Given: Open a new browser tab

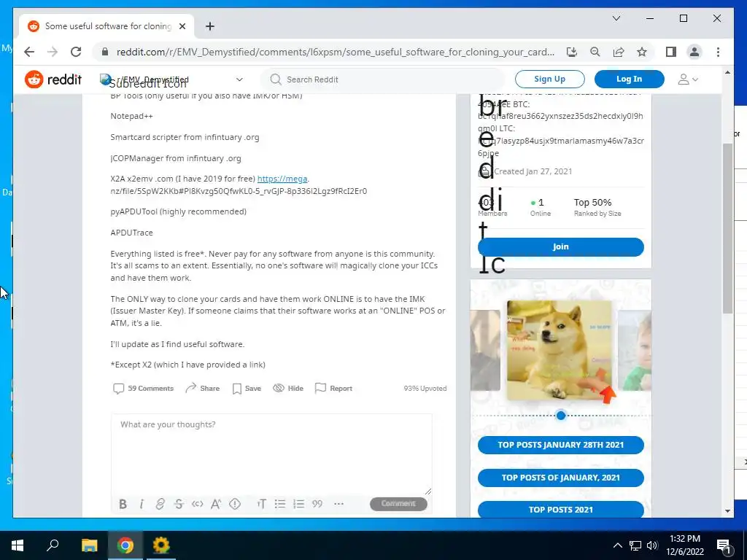Looking at the screenshot, I should point(210,26).
